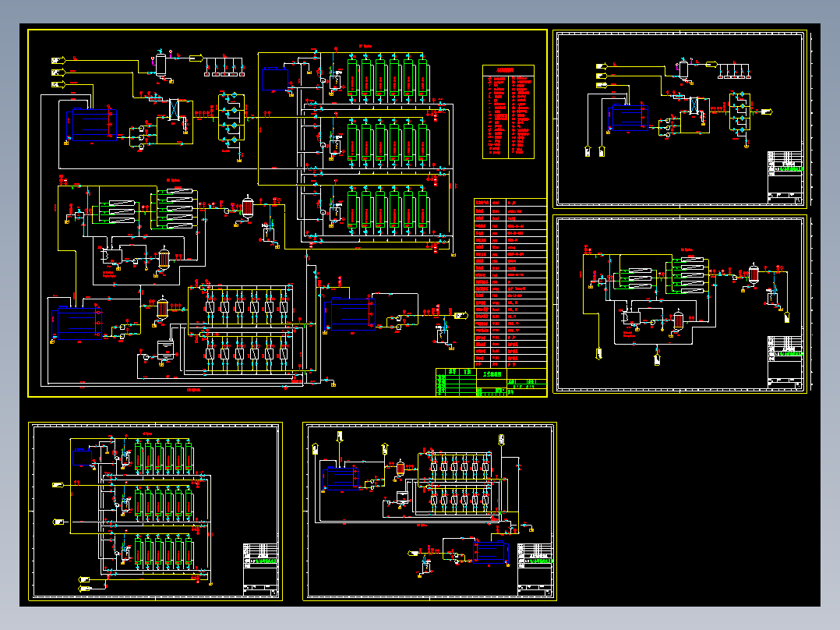Image resolution: width=840 pixels, height=630 pixels.
Task: Click the blue tank in the bottom-left sheet
Action: pyautogui.click(x=82, y=458)
